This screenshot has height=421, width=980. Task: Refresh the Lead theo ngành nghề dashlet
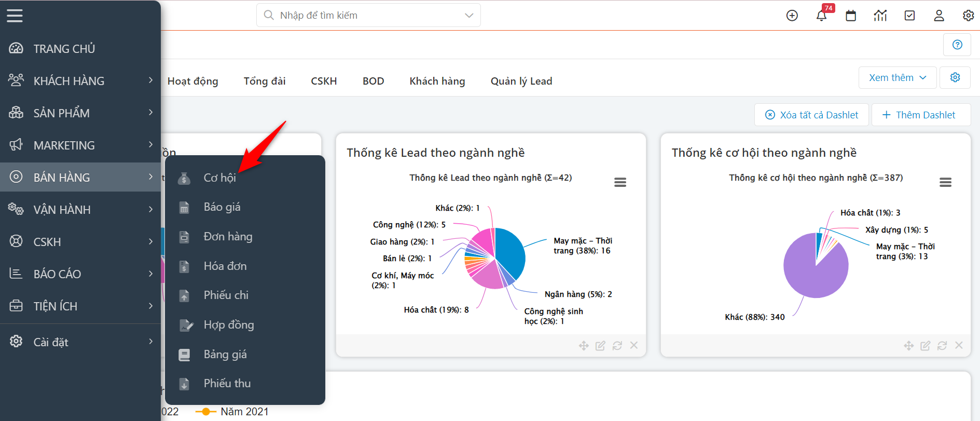pos(617,346)
